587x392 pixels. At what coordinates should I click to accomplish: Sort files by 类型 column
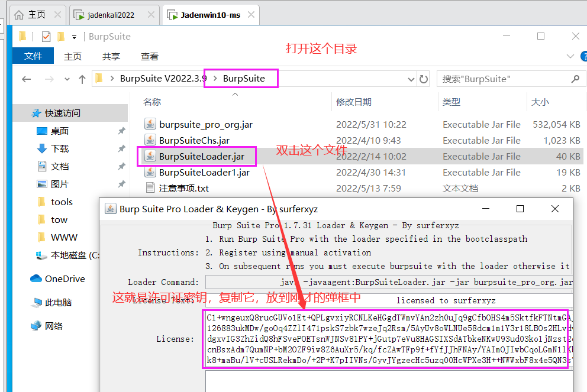click(x=451, y=102)
